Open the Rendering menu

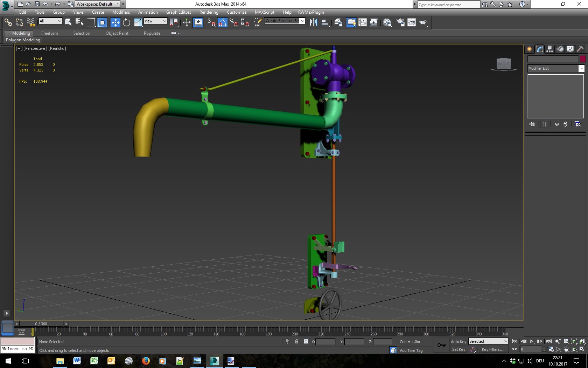[209, 12]
